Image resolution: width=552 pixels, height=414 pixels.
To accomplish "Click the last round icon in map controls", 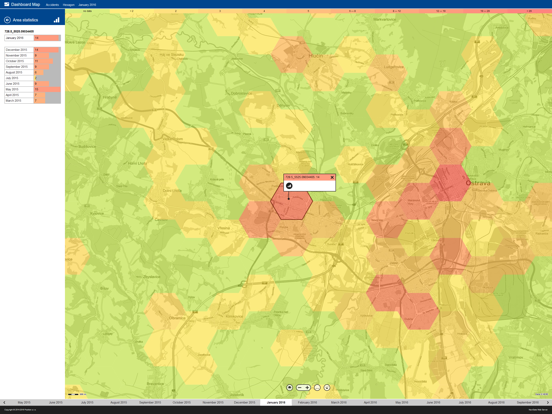I will point(327,388).
